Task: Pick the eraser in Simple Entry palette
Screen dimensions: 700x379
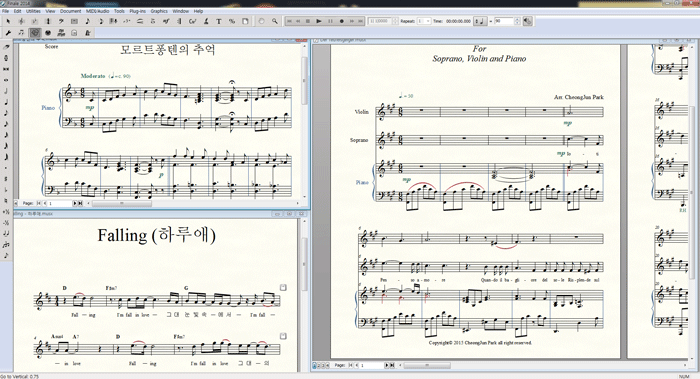Action: tap(6, 47)
